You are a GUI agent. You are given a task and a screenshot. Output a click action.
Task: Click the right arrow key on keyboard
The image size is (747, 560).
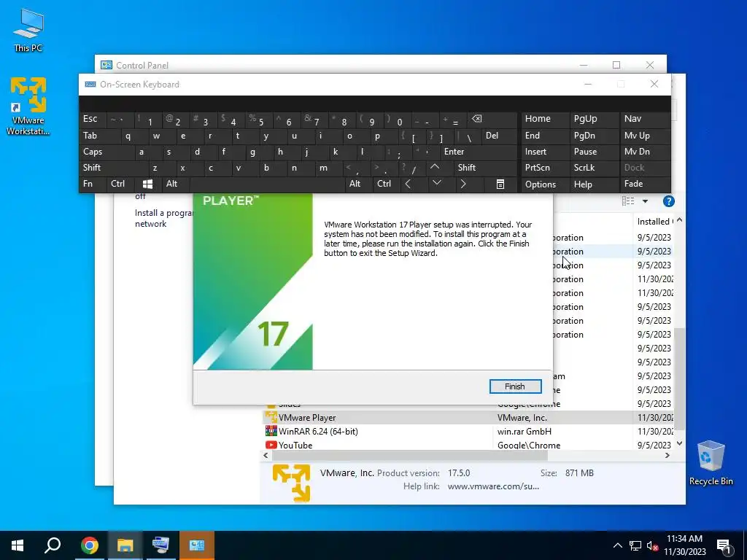(x=462, y=184)
